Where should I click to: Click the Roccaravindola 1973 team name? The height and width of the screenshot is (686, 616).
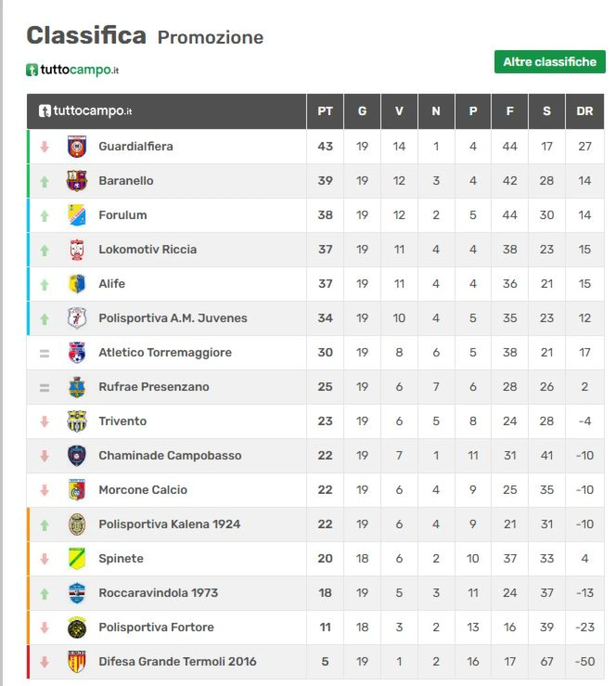(158, 593)
